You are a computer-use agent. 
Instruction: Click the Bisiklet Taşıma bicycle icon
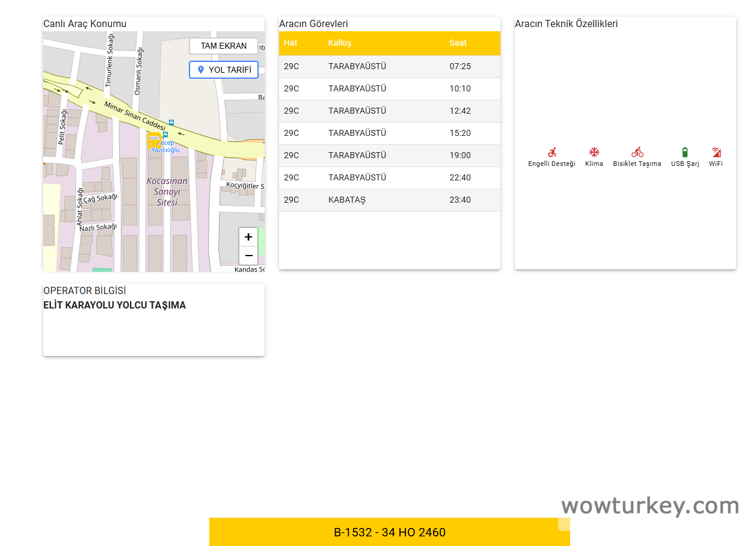pos(637,153)
